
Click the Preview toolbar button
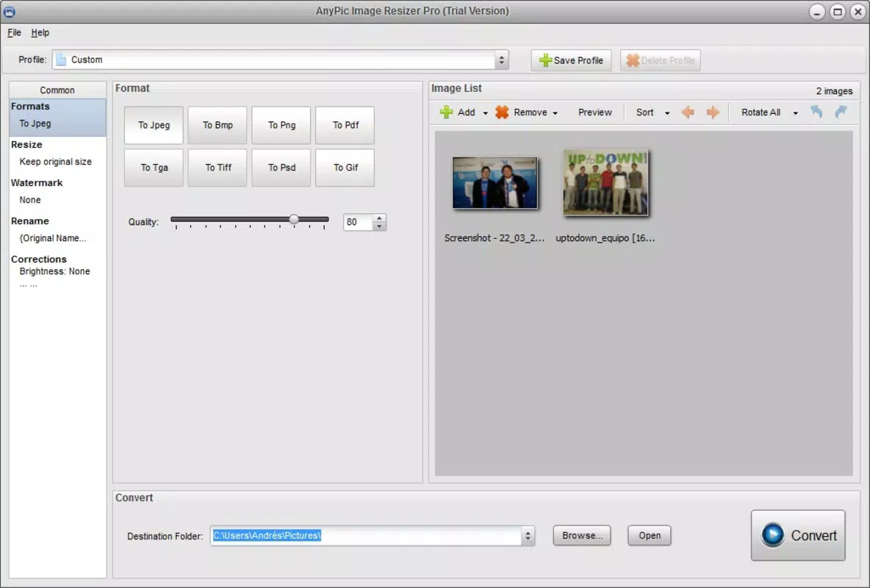click(x=594, y=112)
